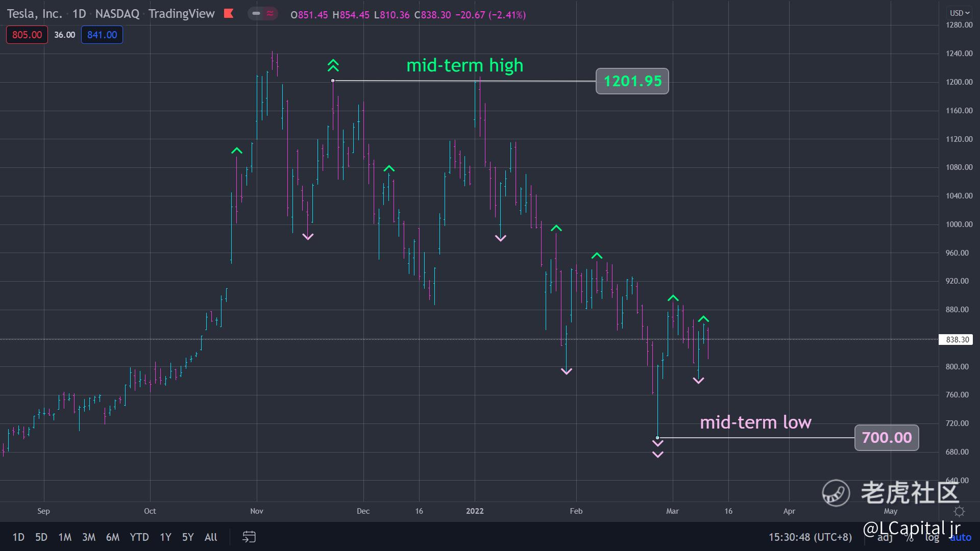Open the 1D interval selector in the title
This screenshot has width=980, height=551.
pyautogui.click(x=79, y=14)
